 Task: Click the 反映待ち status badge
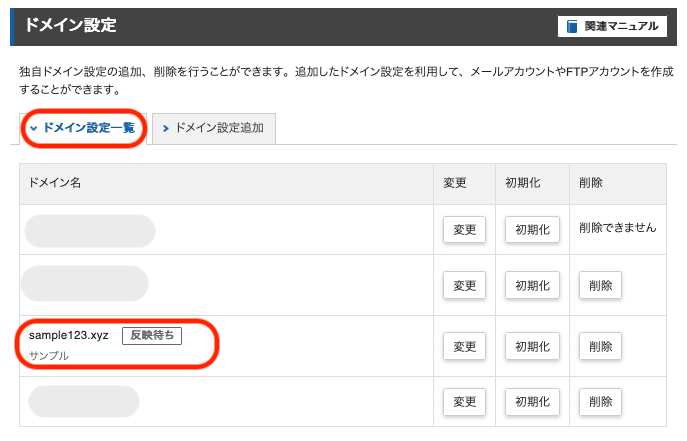[152, 335]
